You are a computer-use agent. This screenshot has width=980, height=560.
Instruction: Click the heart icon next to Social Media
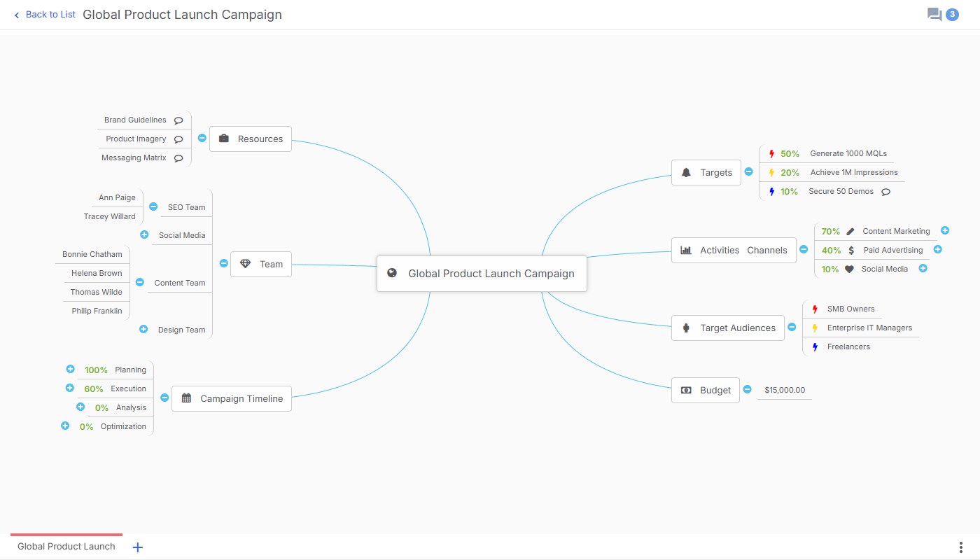(849, 269)
